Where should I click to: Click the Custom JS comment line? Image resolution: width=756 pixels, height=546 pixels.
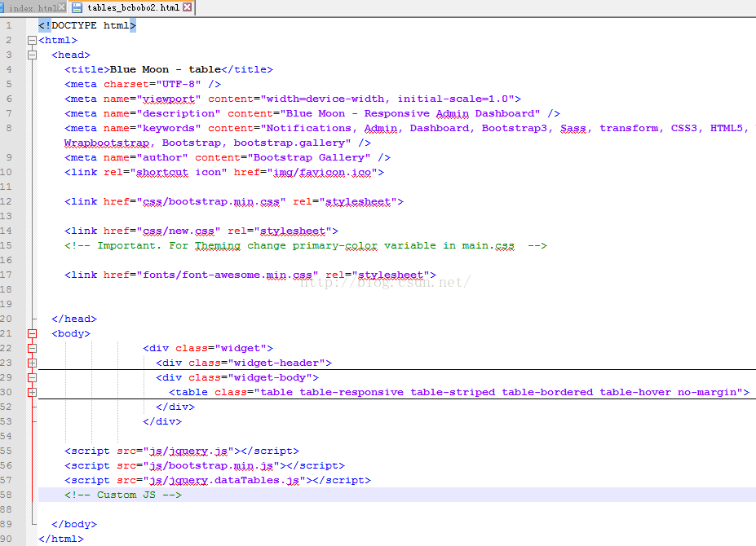pos(123,495)
